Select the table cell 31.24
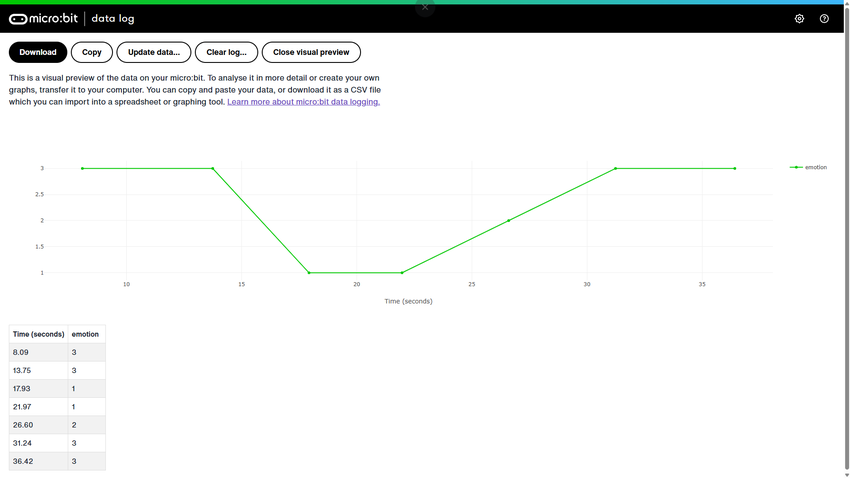850x478 pixels. 38,443
